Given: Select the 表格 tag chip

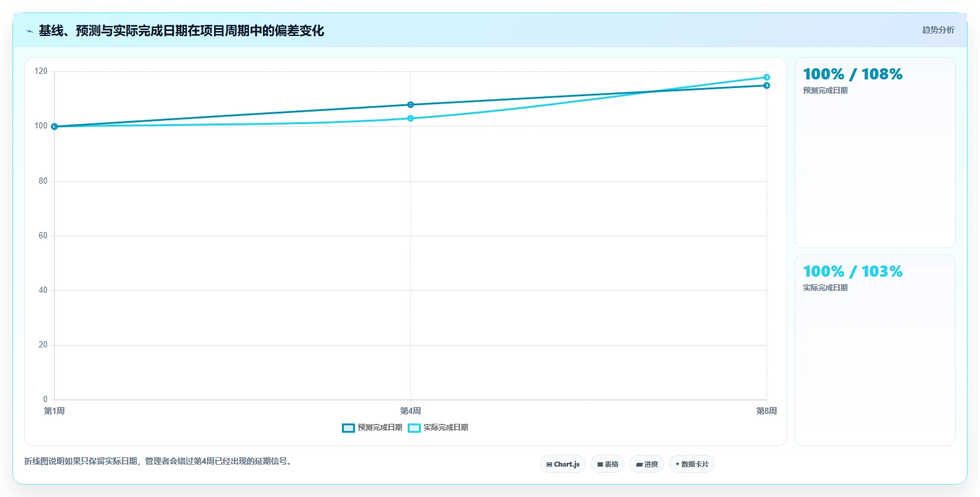Looking at the screenshot, I should pyautogui.click(x=608, y=464).
